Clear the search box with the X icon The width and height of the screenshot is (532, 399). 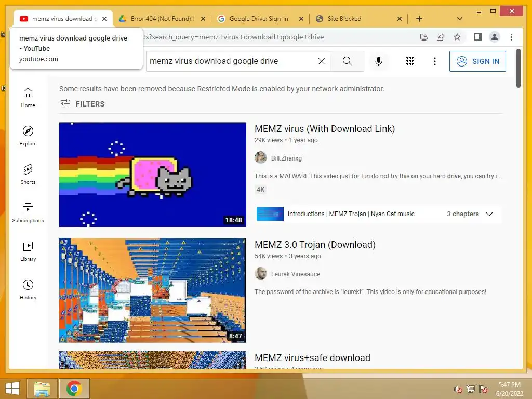click(321, 61)
